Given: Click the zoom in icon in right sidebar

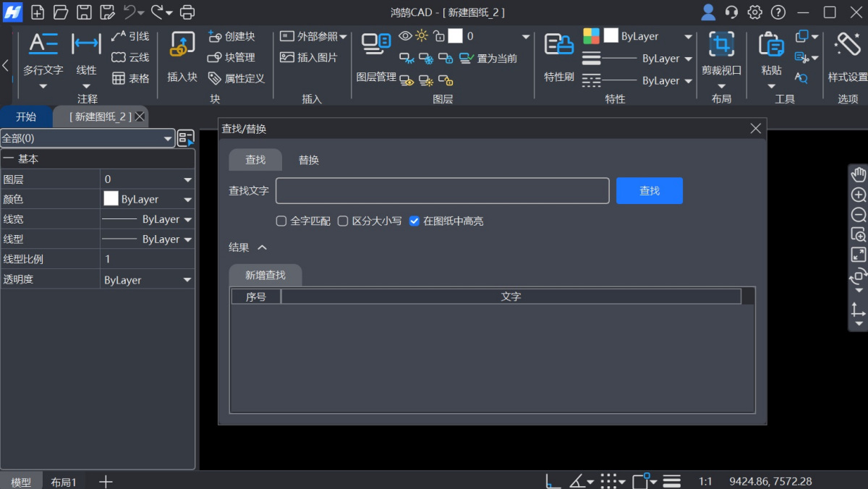Looking at the screenshot, I should click(857, 194).
